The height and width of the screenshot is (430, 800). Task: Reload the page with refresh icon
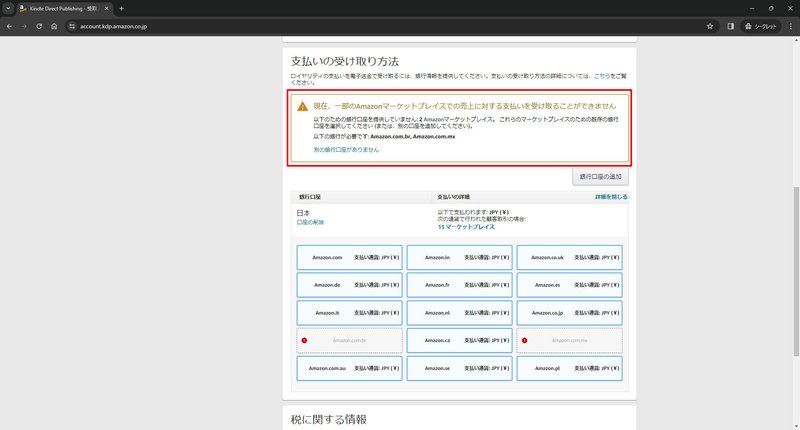tap(39, 26)
